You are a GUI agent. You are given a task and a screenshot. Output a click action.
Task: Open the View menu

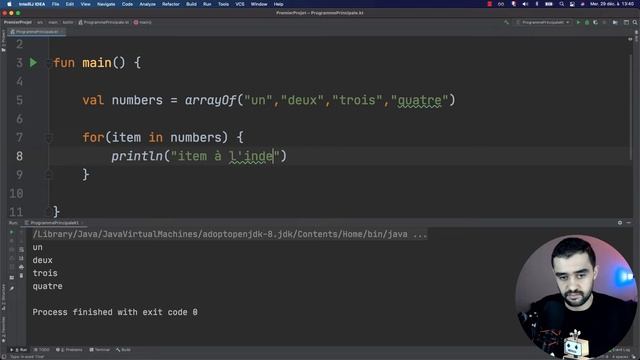85,4
